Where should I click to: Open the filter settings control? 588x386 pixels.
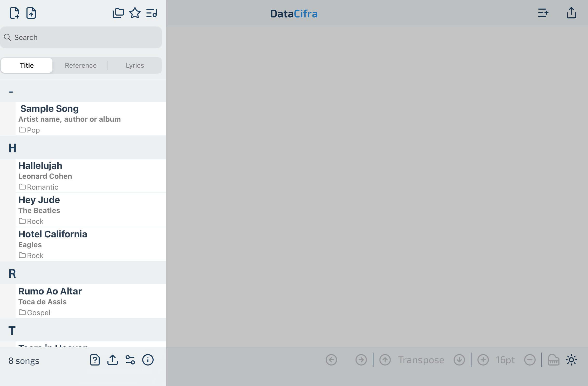130,360
